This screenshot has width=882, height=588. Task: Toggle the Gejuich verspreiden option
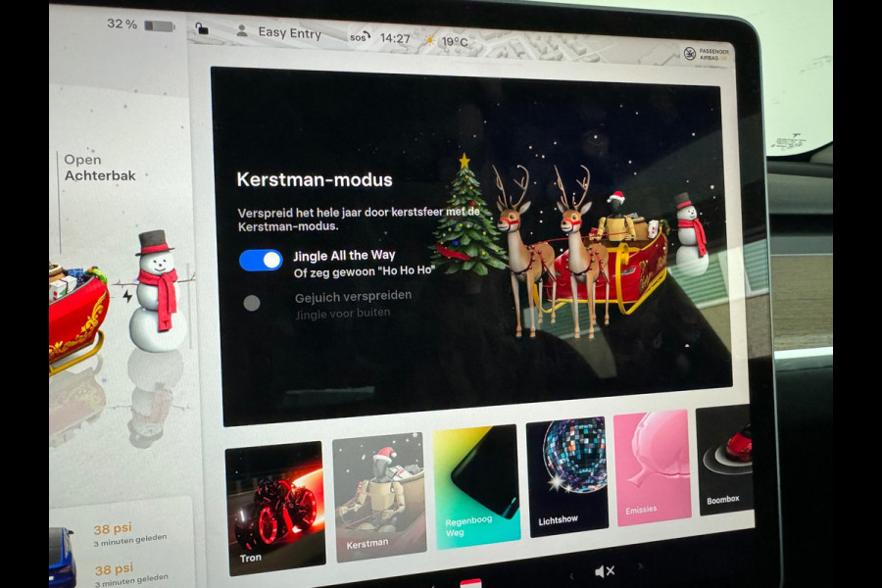(252, 303)
